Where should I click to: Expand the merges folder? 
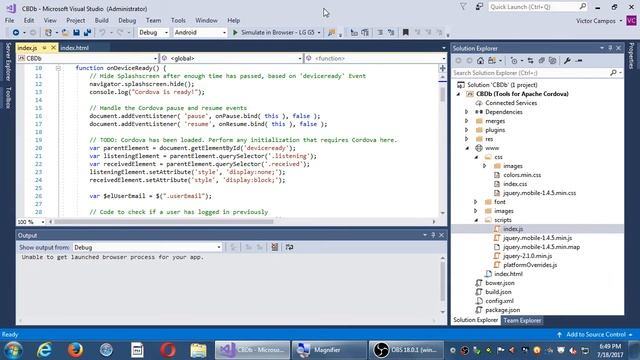tap(467, 121)
